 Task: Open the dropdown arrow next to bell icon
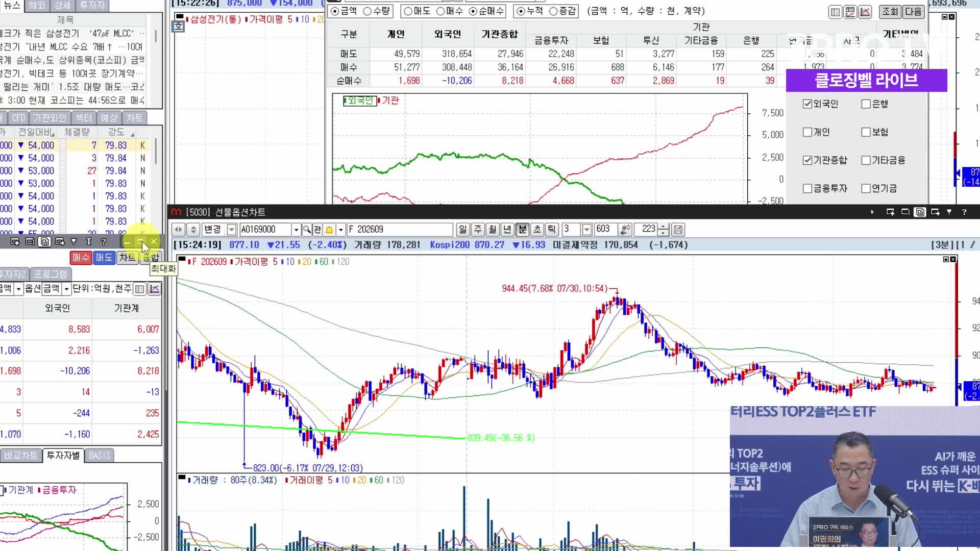(x=340, y=230)
